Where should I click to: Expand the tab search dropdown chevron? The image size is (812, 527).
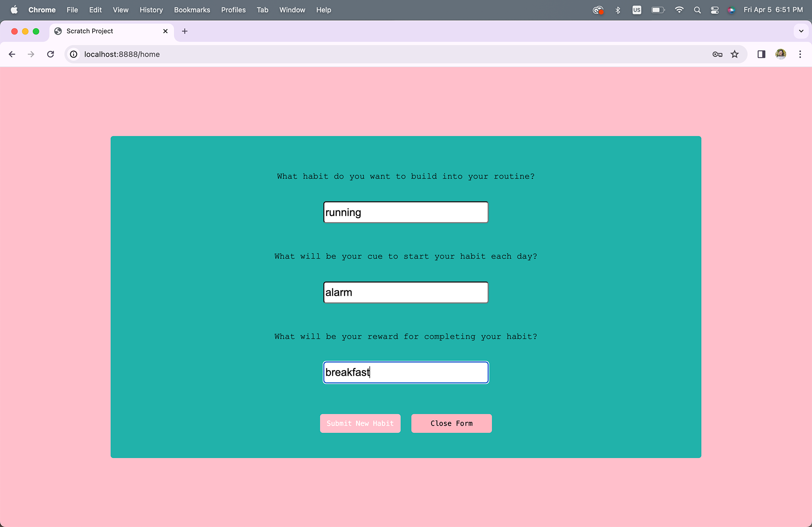pos(801,31)
